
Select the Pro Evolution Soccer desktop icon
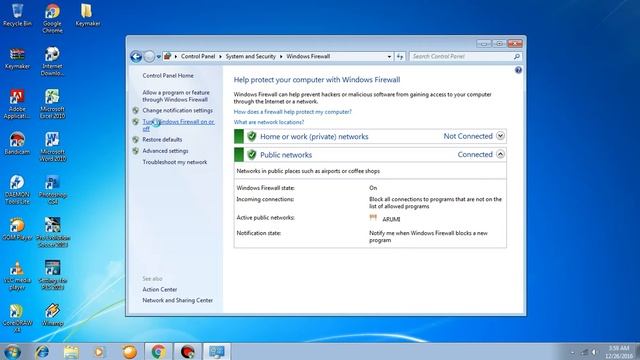tap(52, 232)
